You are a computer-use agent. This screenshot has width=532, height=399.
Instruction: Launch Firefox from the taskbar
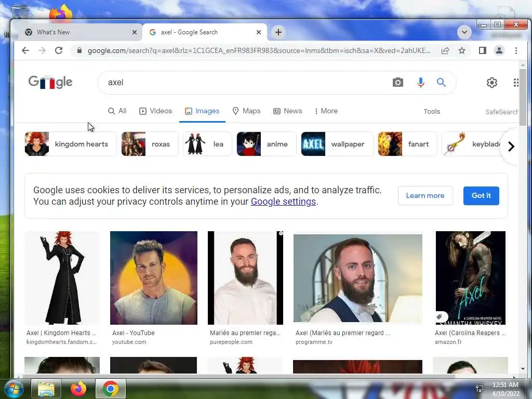(78, 389)
